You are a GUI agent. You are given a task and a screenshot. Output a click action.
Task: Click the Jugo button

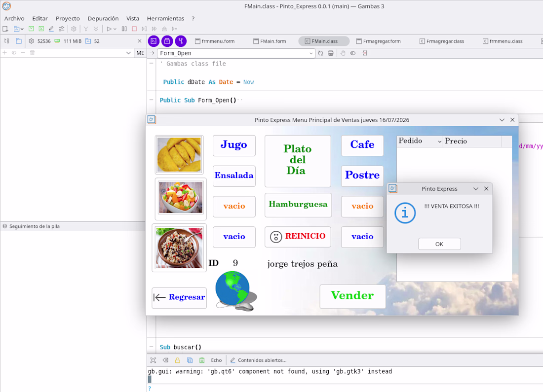(x=234, y=145)
